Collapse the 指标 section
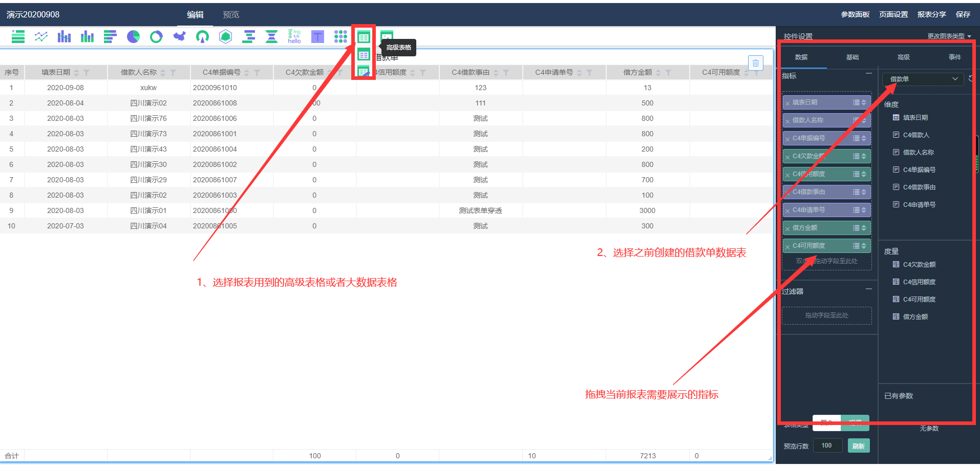This screenshot has height=467, width=980. click(x=869, y=74)
